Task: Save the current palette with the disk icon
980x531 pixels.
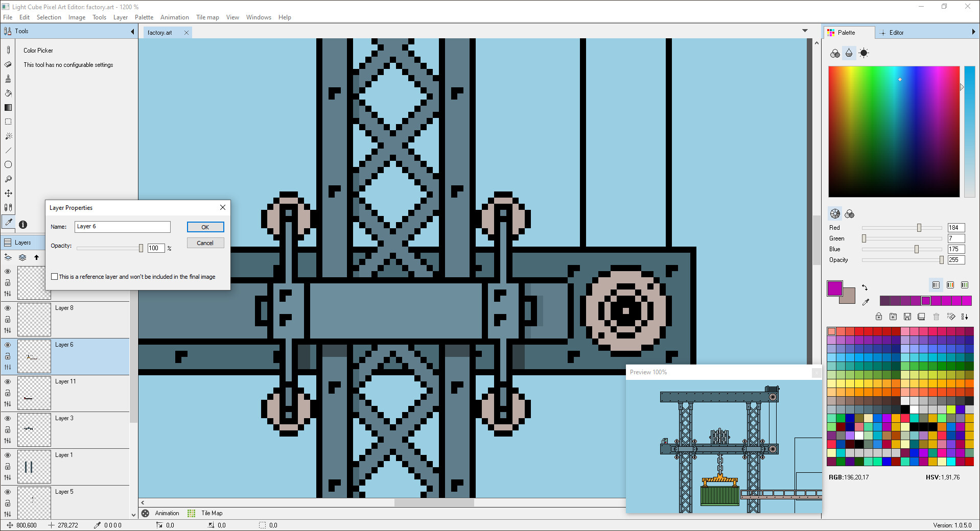Action: coord(907,317)
